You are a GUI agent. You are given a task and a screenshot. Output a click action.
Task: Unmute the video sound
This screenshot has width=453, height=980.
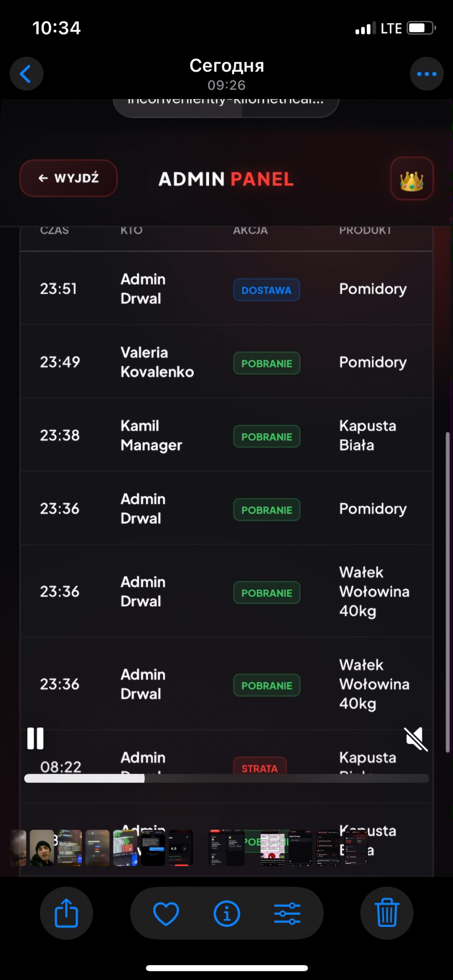pyautogui.click(x=416, y=739)
